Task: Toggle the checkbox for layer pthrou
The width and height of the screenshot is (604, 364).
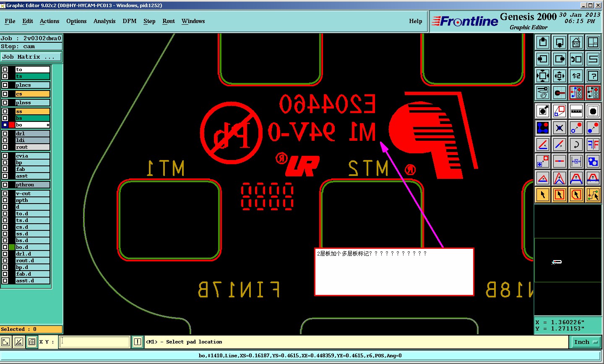Action: coord(5,185)
